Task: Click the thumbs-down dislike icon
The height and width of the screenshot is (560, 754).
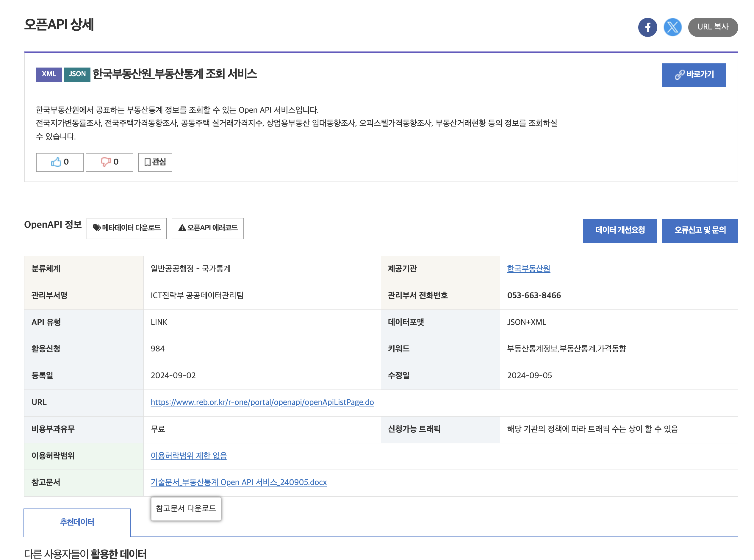Action: 105,162
